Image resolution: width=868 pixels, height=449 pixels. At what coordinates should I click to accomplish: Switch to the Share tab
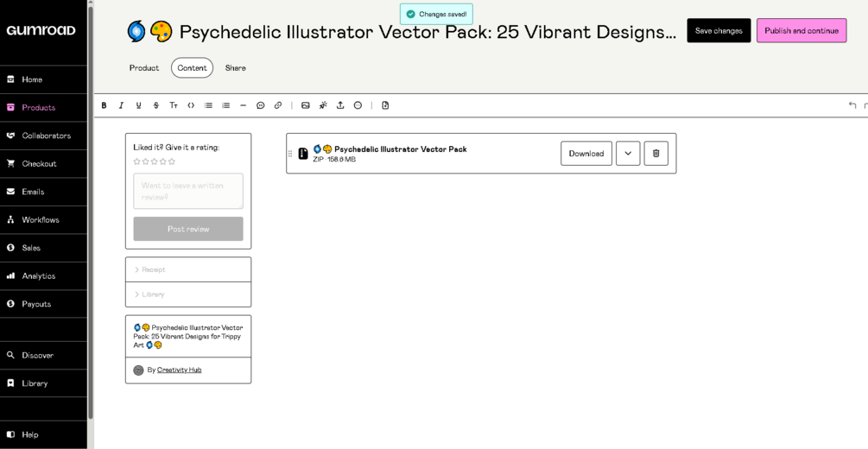tap(235, 68)
